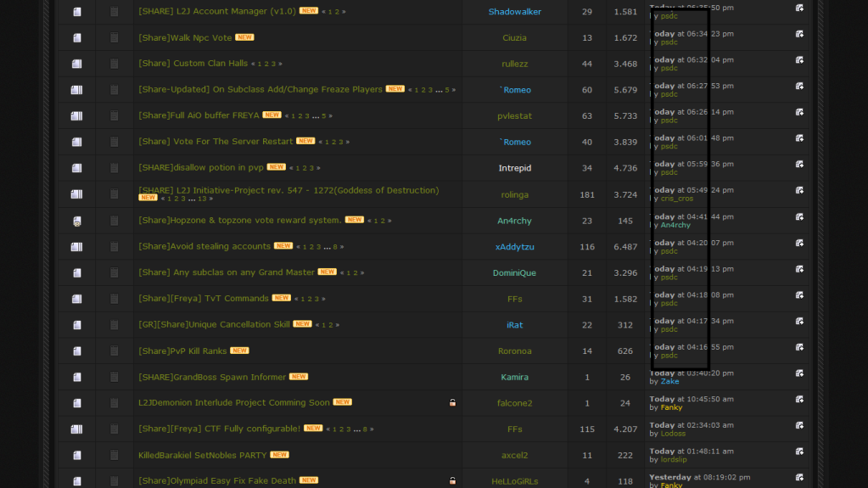The width and height of the screenshot is (868, 488).
Task: Click topic status icon for Hopzone & topzone vote
Action: click(x=77, y=221)
